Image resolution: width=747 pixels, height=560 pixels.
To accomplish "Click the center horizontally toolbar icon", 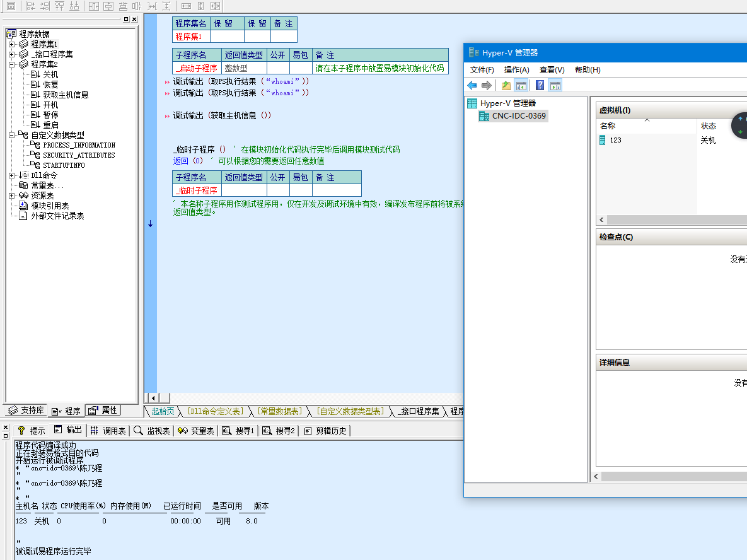I will [x=94, y=6].
